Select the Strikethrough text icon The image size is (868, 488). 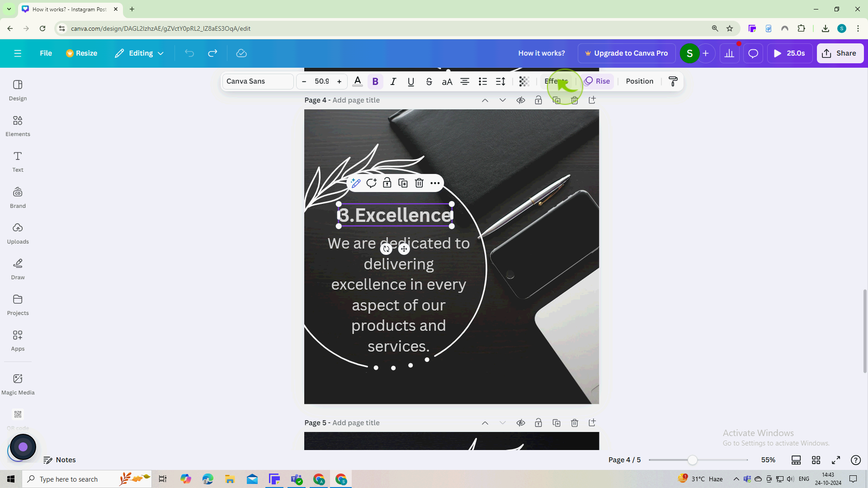(x=428, y=80)
